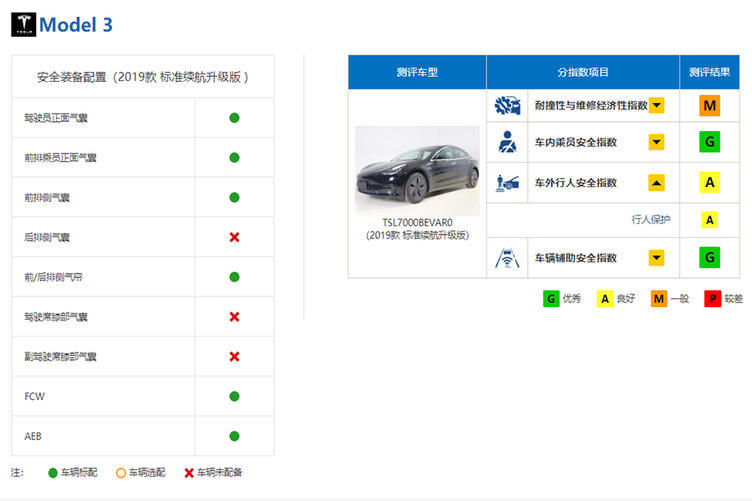
Task: Click the black Tesla Model 3 car photo
Action: (x=417, y=170)
